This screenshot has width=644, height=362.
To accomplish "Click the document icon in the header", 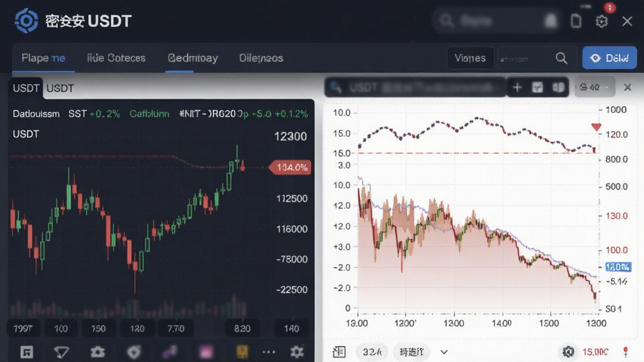I will point(576,21).
